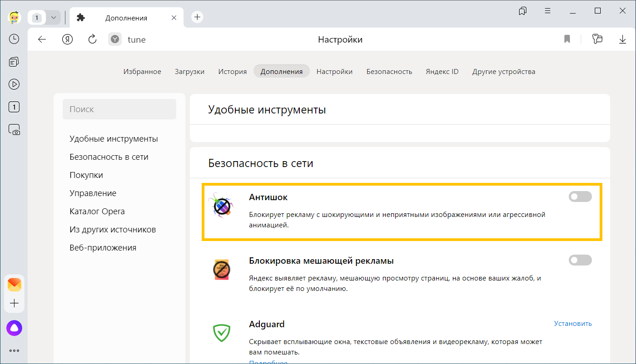This screenshot has width=636, height=364.
Task: Click Установить for Adguard
Action: pyautogui.click(x=573, y=323)
